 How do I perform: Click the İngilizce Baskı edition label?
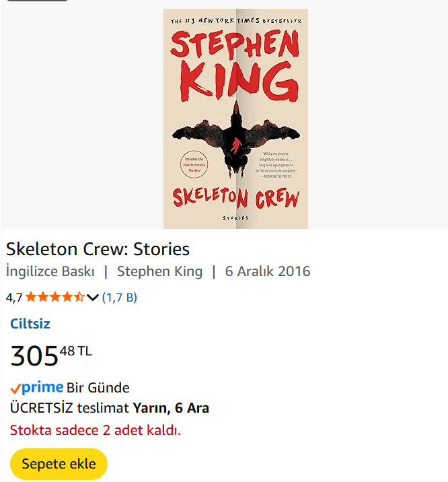(x=50, y=271)
